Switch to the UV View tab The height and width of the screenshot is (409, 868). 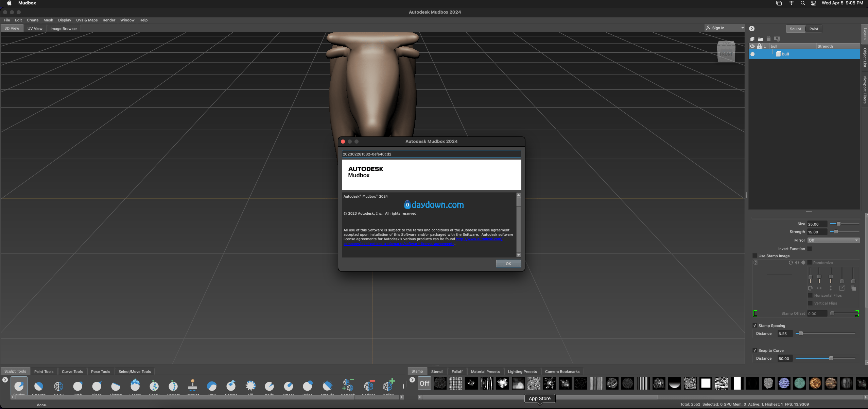coord(35,29)
